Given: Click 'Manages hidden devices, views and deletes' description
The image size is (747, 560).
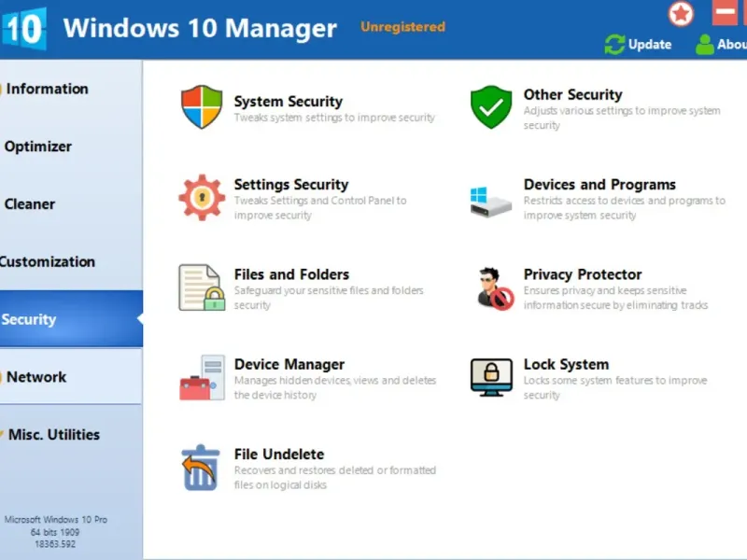Looking at the screenshot, I should coord(335,380).
